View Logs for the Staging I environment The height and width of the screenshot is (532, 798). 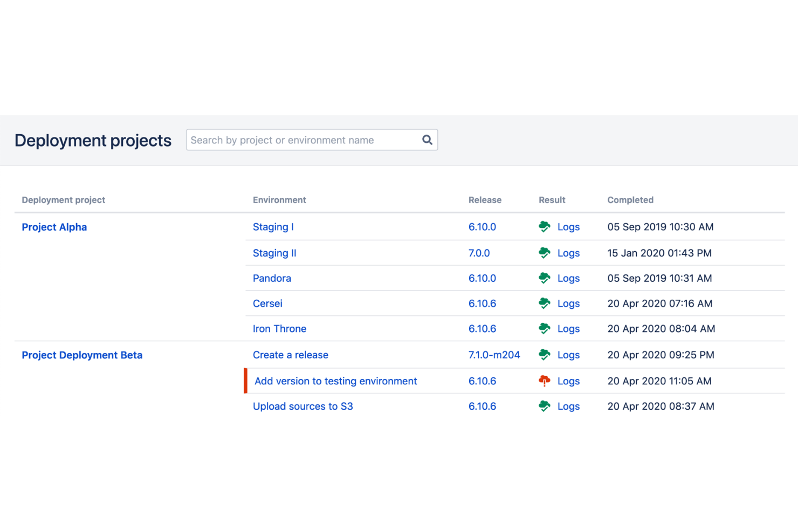[x=568, y=226]
